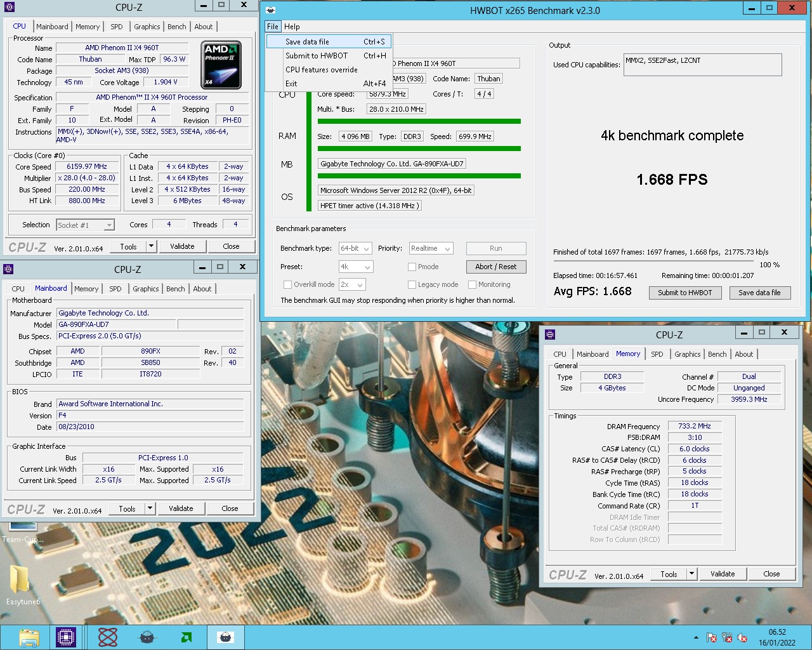Open the Action Center flag tray icon
Screen dimensions: 812x650
(712, 637)
